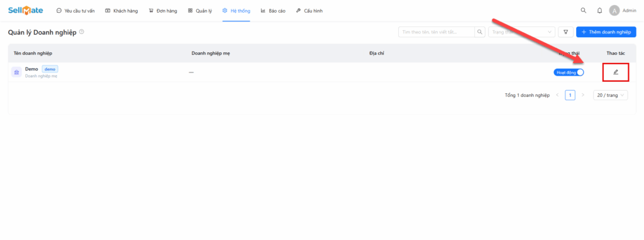Screen dimensions: 644x240
Task: Open the 20 / trang page size dropdown
Action: click(x=610, y=95)
